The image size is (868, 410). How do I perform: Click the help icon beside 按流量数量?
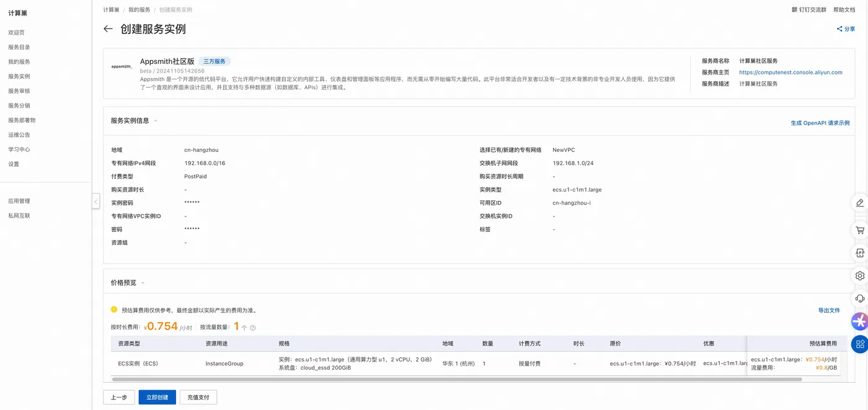[x=252, y=328]
